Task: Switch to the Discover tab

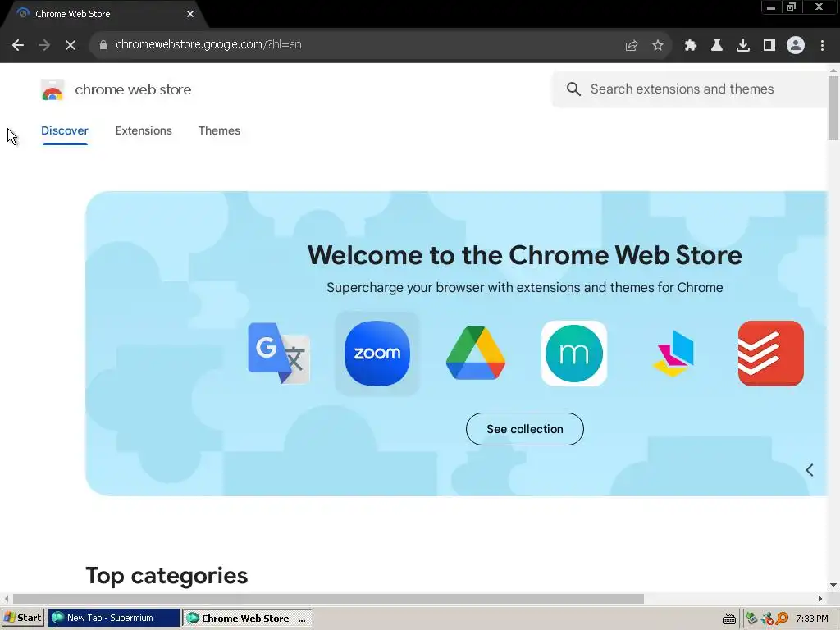Action: click(65, 130)
